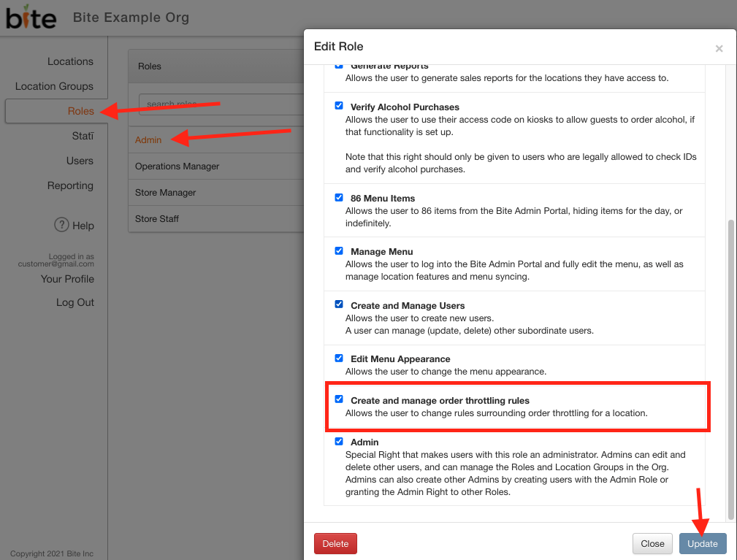Click the search roles input field
The width and height of the screenshot is (737, 560).
(221, 104)
